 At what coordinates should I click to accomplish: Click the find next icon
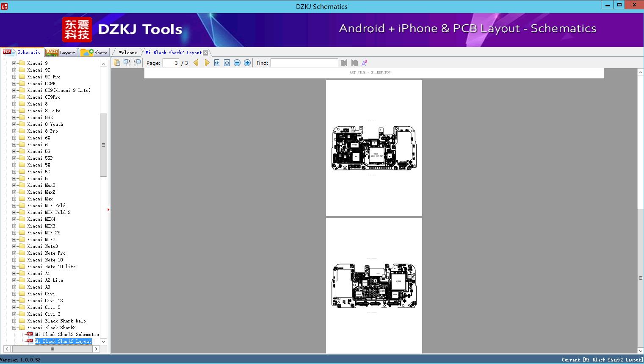click(354, 63)
